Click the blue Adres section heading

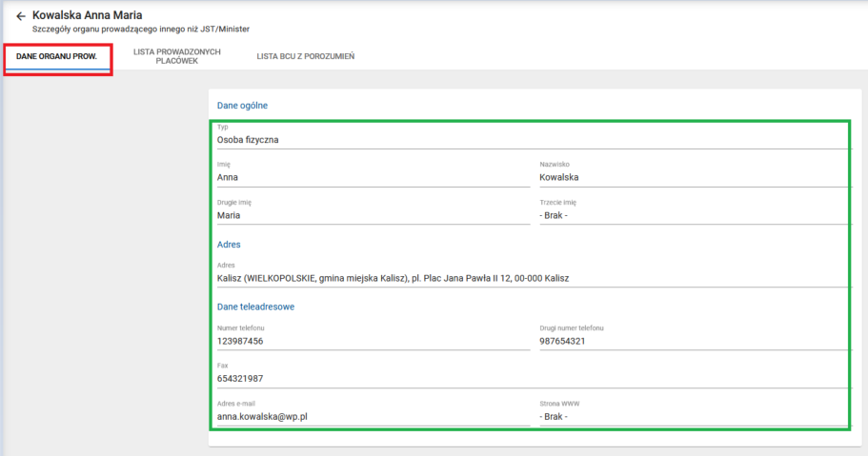[x=229, y=245]
